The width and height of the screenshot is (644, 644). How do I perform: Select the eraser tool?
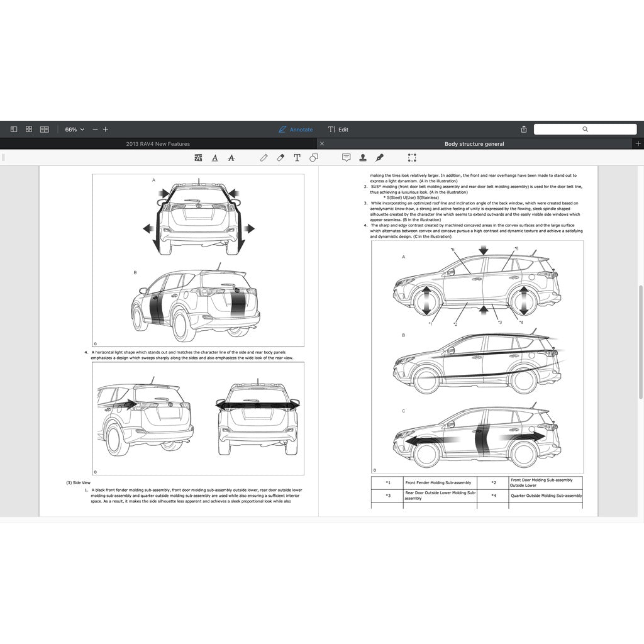pyautogui.click(x=280, y=158)
